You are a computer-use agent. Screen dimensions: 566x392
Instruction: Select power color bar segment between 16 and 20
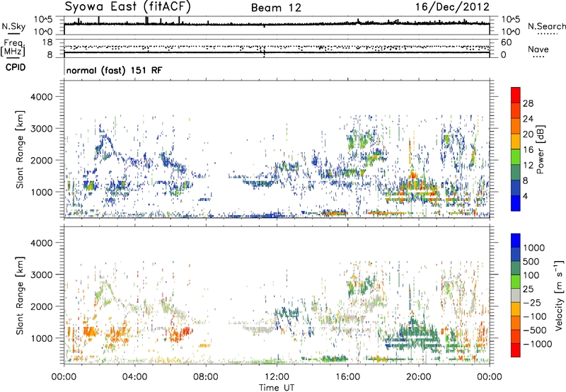coord(516,142)
